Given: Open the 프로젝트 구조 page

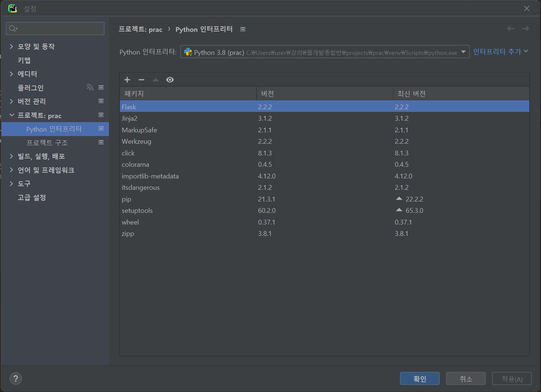Looking at the screenshot, I should [47, 143].
